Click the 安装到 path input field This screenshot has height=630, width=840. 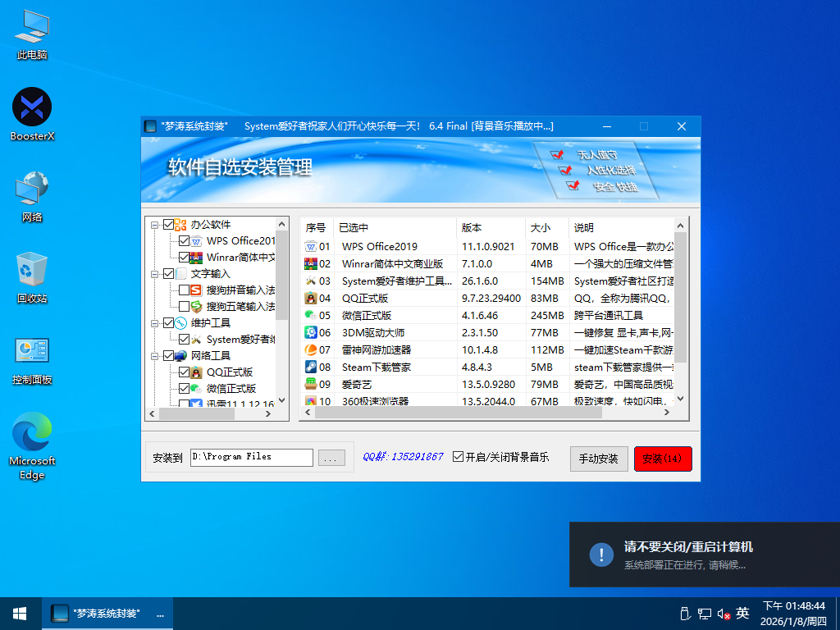coord(251,457)
